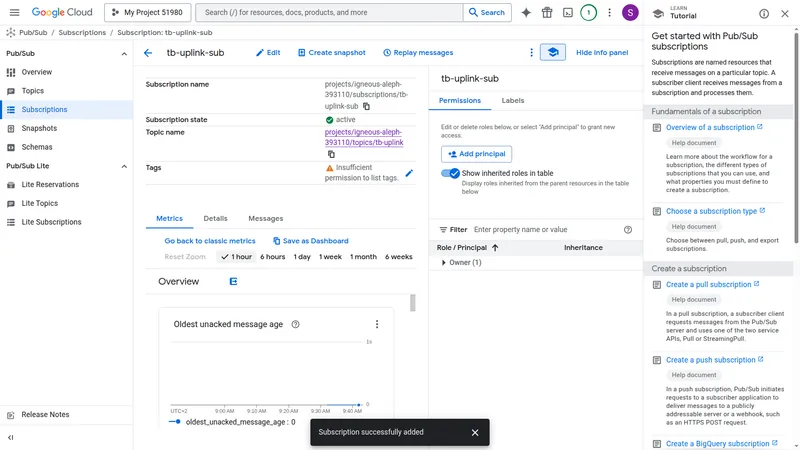Viewport: 800px width, 450px height.
Task: Select the 6 weeks time range
Action: point(398,257)
